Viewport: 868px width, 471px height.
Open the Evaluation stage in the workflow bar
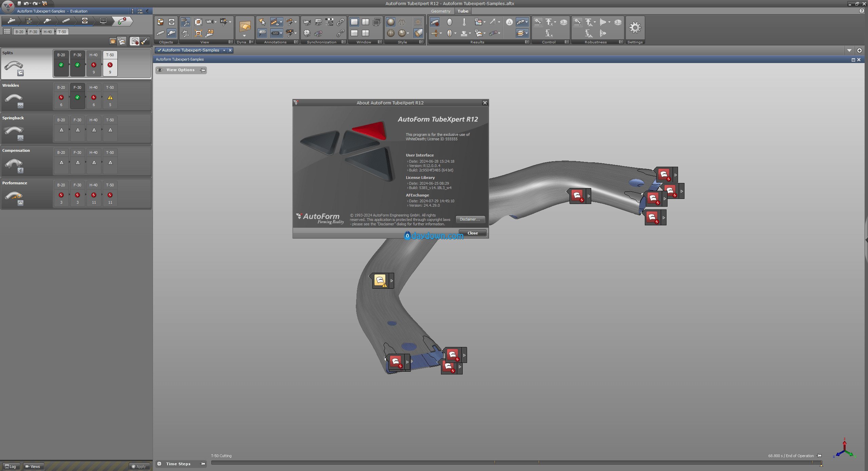[122, 21]
